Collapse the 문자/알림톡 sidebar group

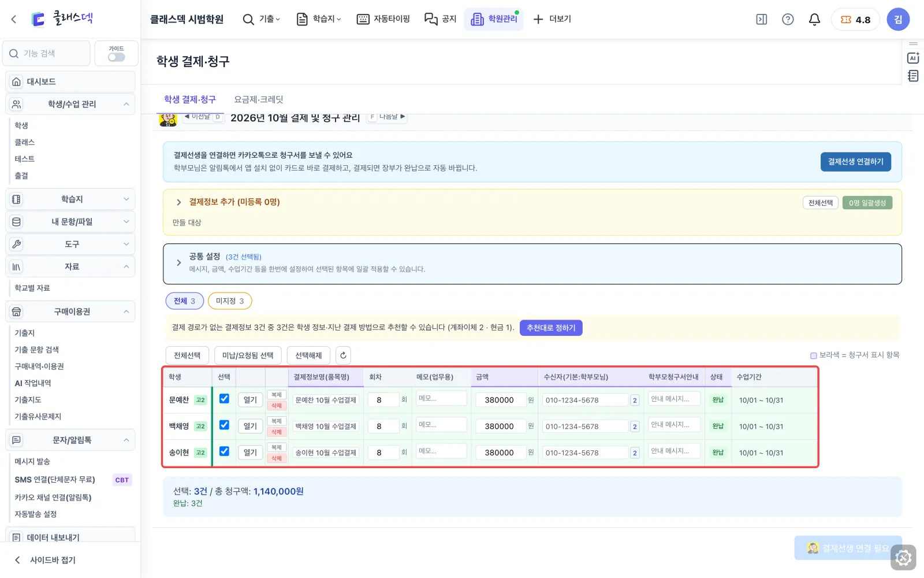[x=70, y=440]
